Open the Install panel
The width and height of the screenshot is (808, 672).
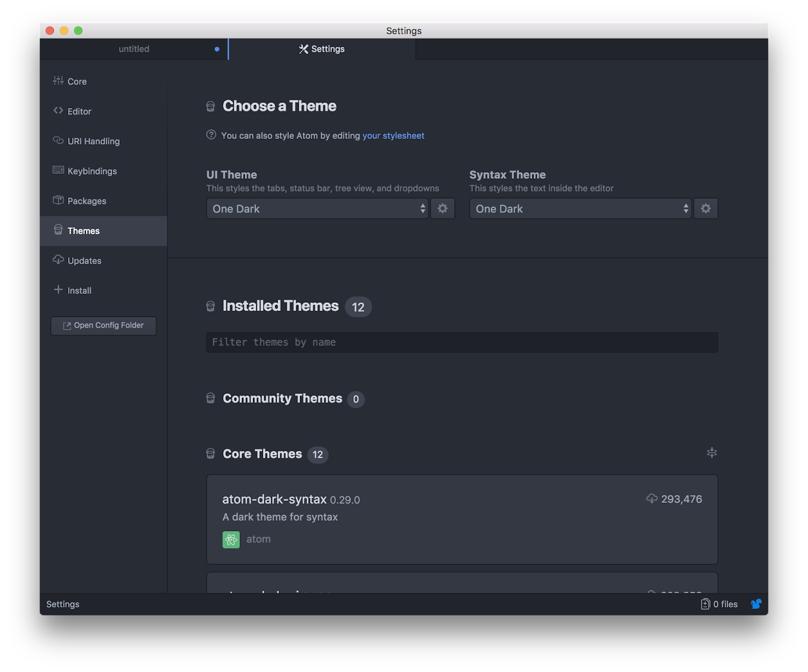pos(104,290)
